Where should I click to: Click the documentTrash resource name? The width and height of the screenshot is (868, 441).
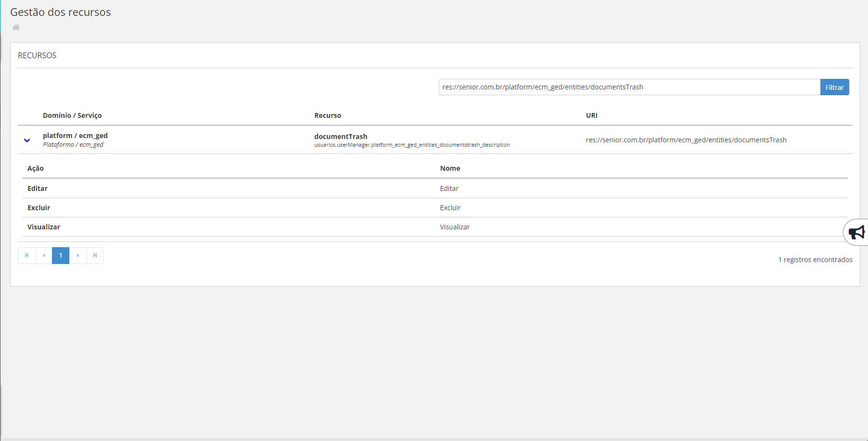tap(341, 137)
